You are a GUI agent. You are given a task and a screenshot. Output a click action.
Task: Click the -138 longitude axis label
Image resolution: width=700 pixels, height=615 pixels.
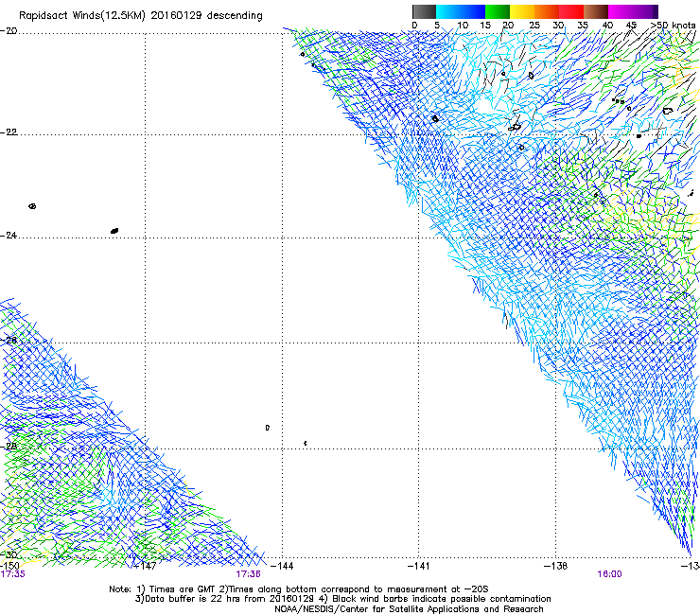click(x=556, y=566)
